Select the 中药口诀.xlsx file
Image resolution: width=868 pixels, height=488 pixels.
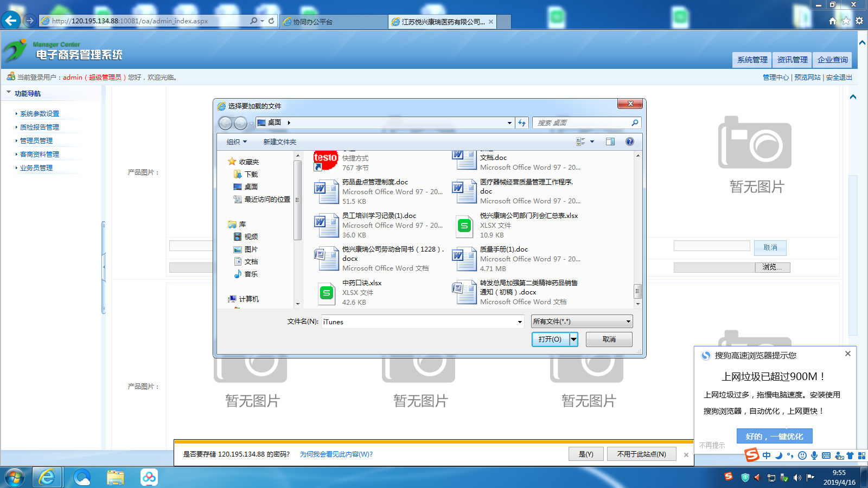(x=361, y=283)
